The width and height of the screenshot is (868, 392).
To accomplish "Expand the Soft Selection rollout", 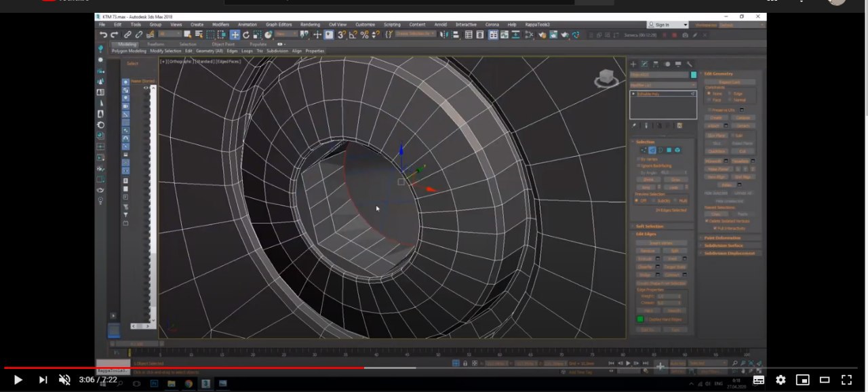I will pos(650,227).
